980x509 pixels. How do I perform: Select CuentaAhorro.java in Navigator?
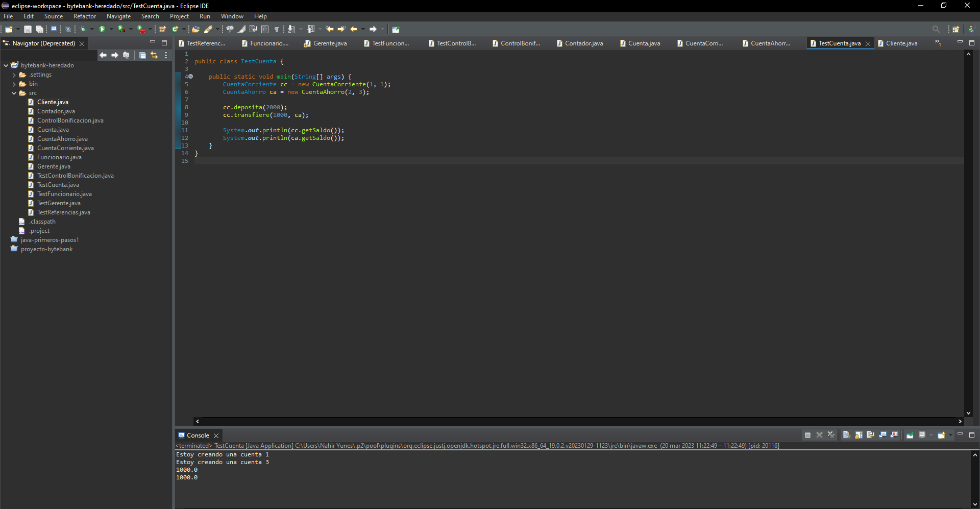tap(62, 139)
